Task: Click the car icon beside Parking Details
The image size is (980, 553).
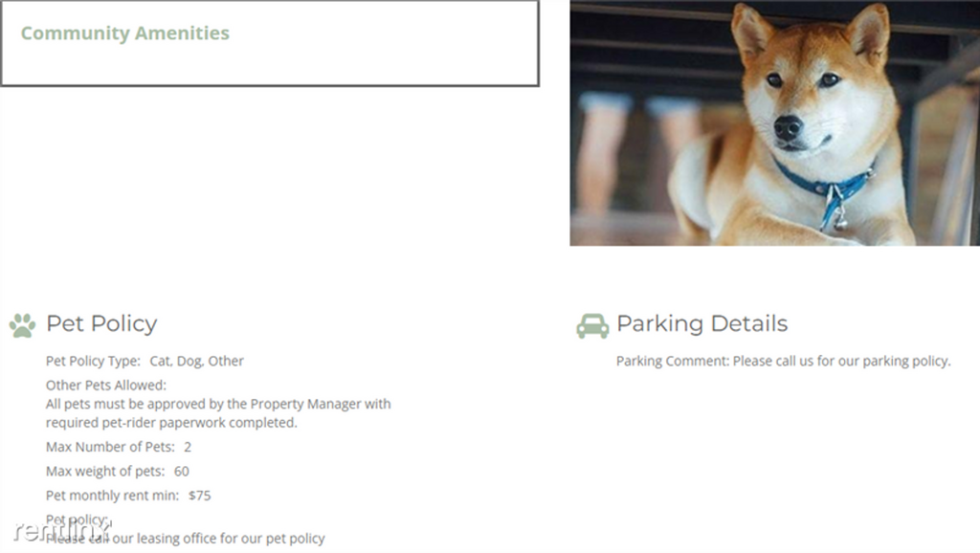Action: coord(592,325)
